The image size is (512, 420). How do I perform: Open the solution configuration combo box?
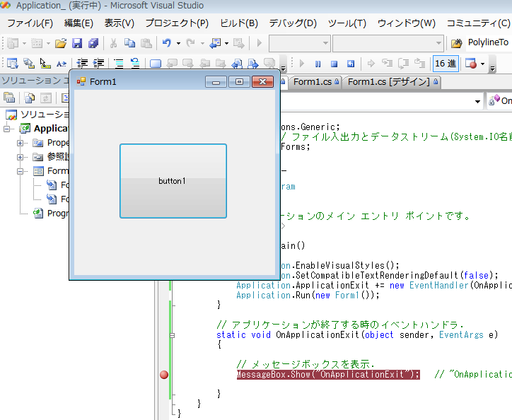(x=300, y=43)
